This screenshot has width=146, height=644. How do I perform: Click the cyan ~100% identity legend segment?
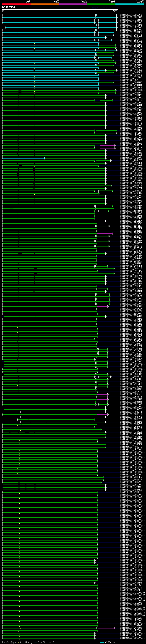tap(130, 4)
